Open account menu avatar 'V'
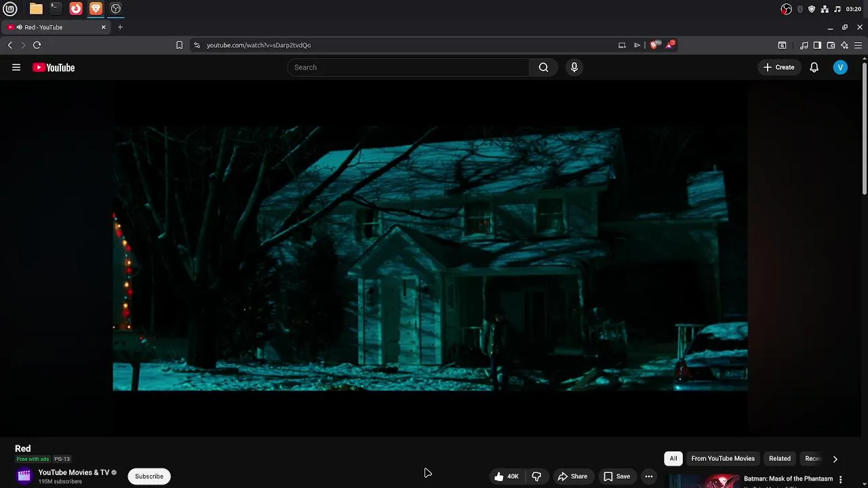 click(x=840, y=67)
